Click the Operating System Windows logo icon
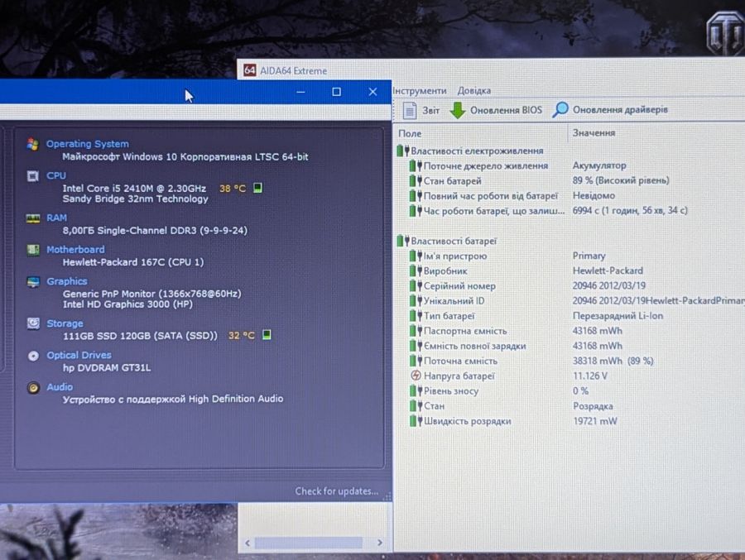Viewport: 745px width, 560px height. coord(33,144)
